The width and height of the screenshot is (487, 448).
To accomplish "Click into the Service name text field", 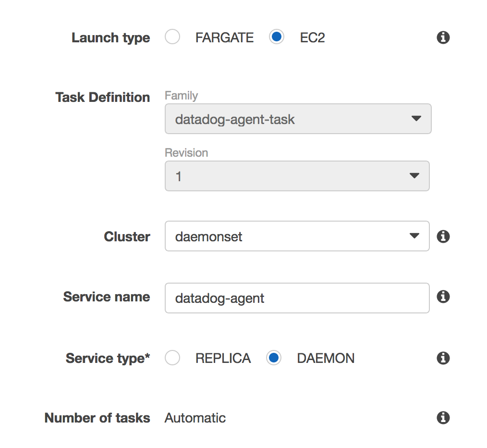I will 297,298.
